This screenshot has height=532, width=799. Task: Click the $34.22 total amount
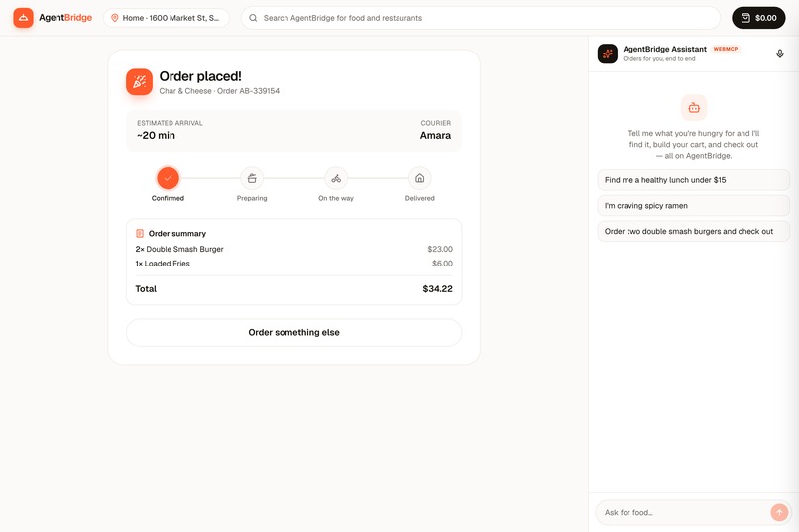438,288
